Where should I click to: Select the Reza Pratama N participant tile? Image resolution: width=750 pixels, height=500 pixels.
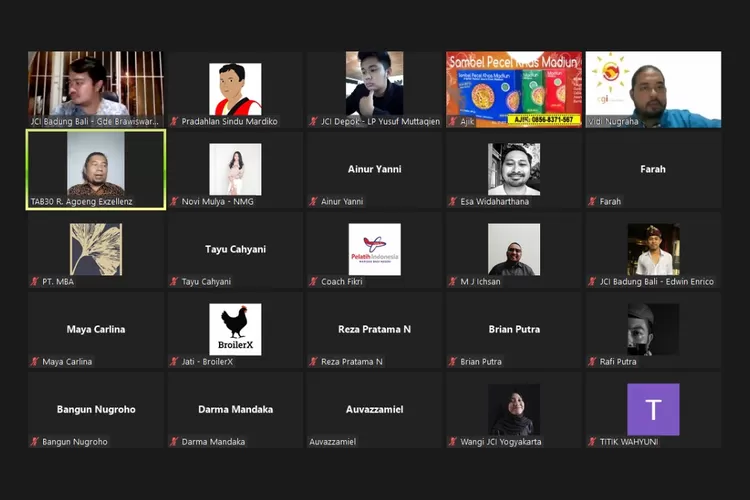(374, 330)
